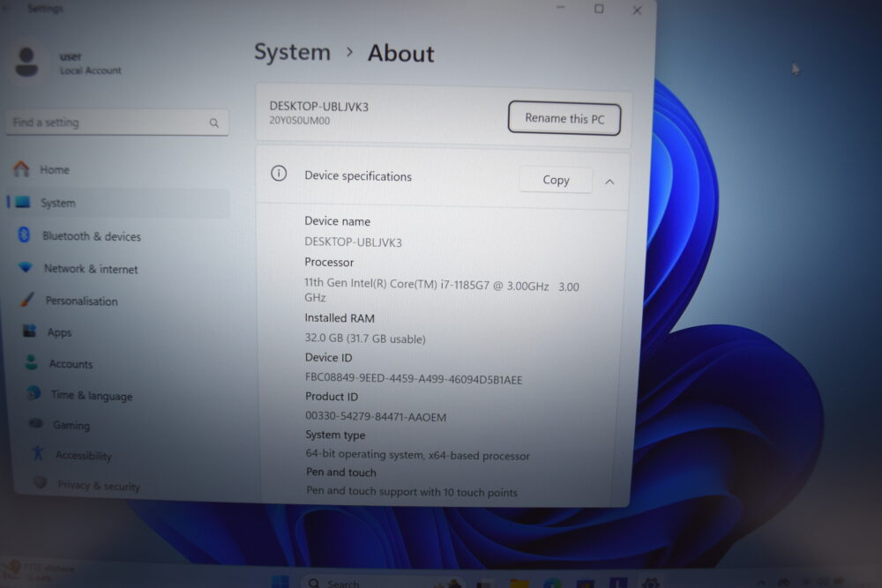The width and height of the screenshot is (882, 588).
Task: Click the 32.0 GB RAM value
Action: pyautogui.click(x=365, y=339)
